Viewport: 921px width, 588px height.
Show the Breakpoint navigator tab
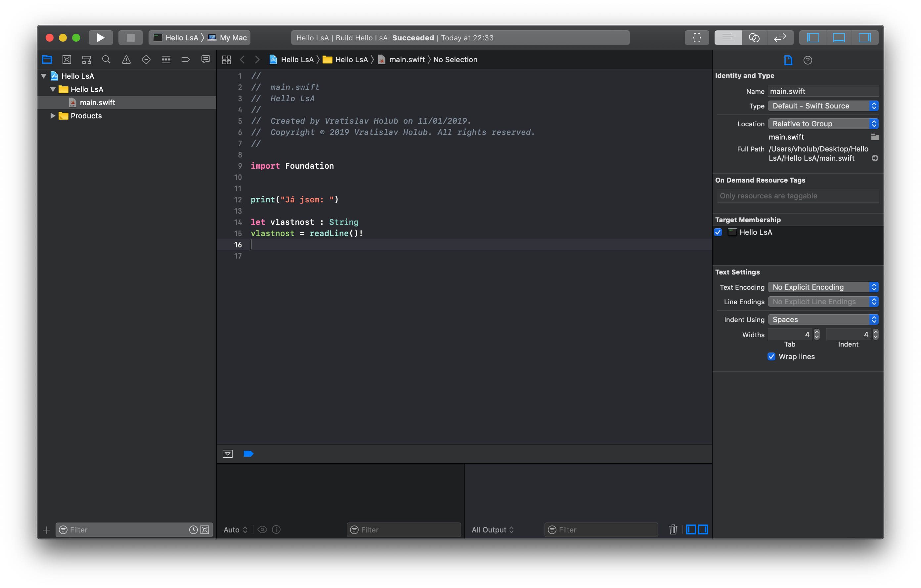(x=186, y=60)
